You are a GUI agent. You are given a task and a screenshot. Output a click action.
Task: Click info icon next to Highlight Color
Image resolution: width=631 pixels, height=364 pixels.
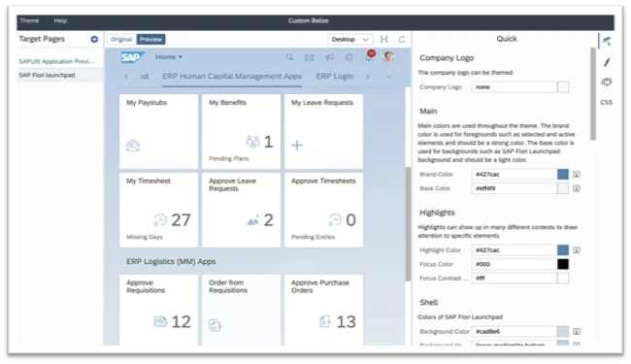[577, 250]
